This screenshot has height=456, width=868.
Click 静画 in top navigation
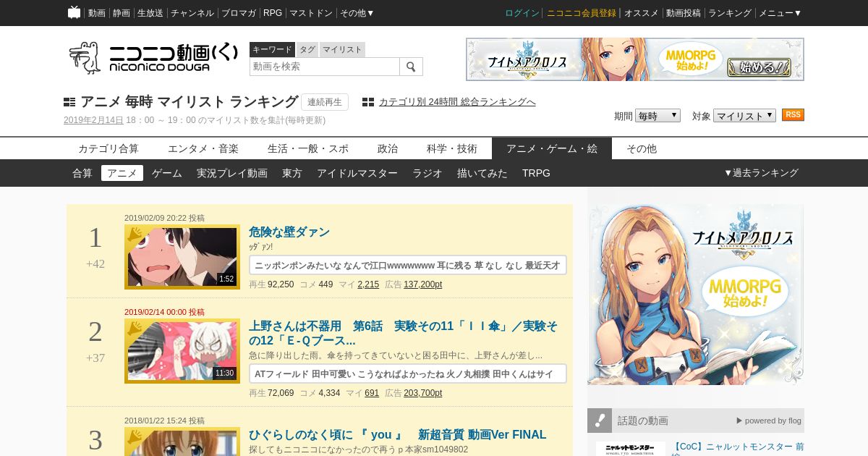pyautogui.click(x=122, y=13)
